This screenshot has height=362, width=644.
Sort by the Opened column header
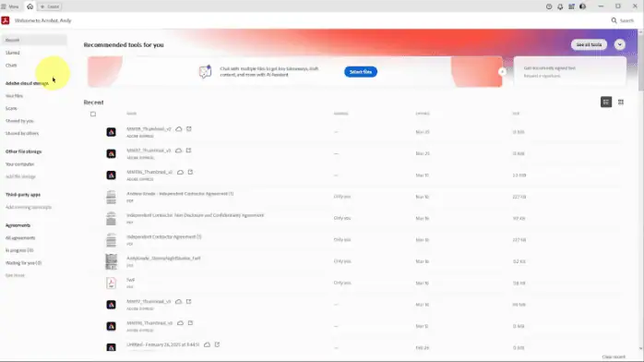coord(423,114)
